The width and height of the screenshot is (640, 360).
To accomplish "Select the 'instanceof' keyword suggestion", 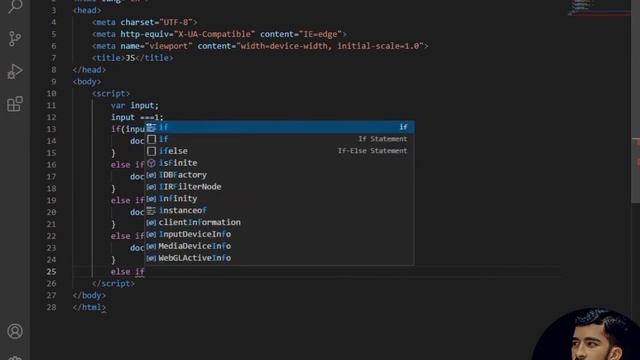I will (x=280, y=210).
